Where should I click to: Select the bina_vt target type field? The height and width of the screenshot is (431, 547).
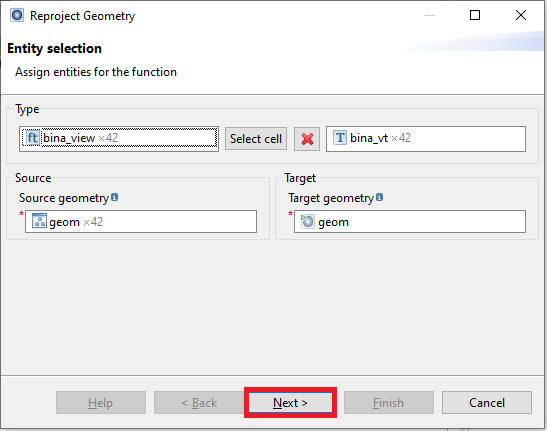(x=426, y=139)
